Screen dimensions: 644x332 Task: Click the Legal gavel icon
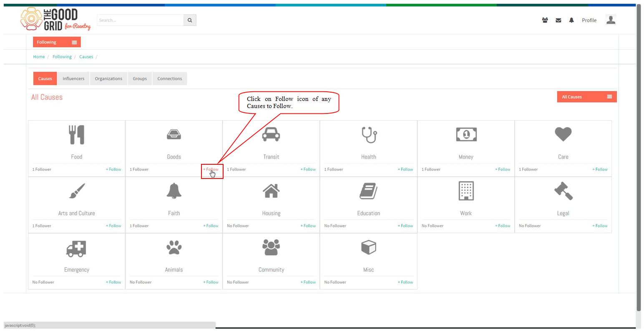point(563,191)
